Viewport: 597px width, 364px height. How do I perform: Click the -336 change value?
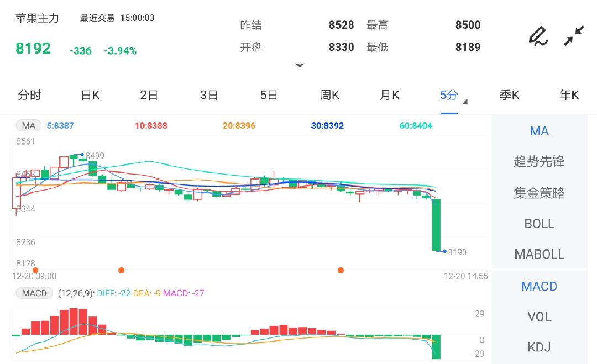(81, 51)
